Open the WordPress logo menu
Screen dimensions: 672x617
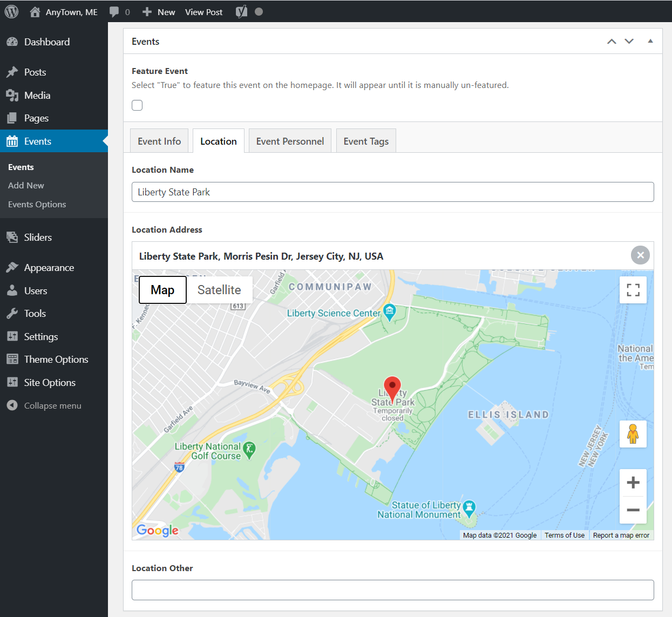point(11,11)
